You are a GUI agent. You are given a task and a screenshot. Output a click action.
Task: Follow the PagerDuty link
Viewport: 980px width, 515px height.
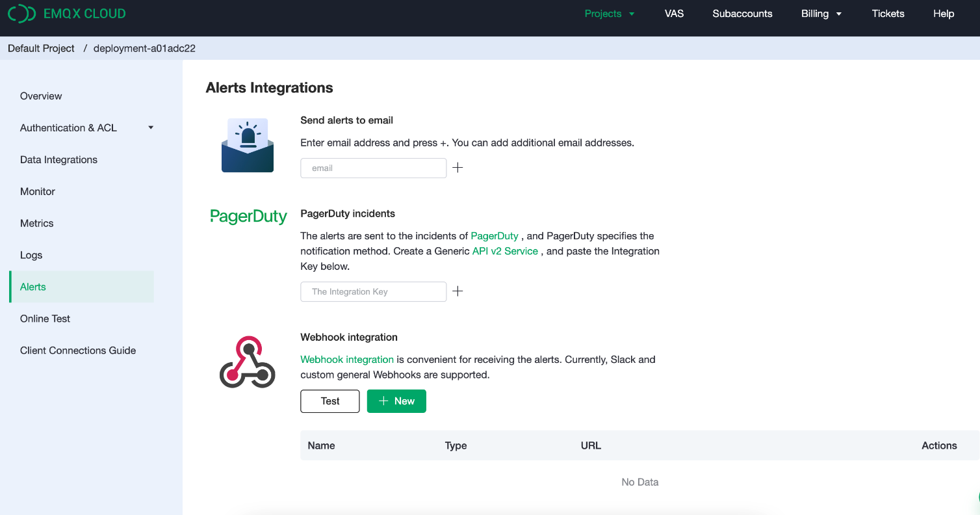(x=495, y=236)
